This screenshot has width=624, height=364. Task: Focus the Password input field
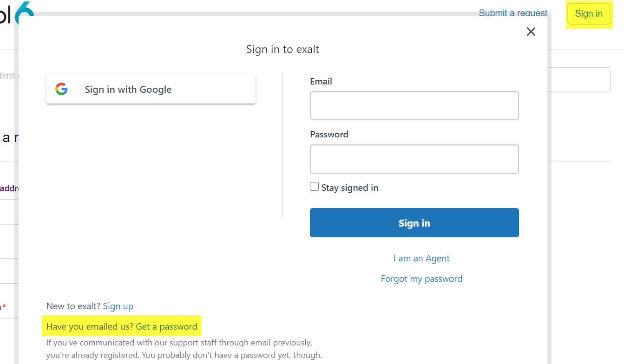(414, 159)
